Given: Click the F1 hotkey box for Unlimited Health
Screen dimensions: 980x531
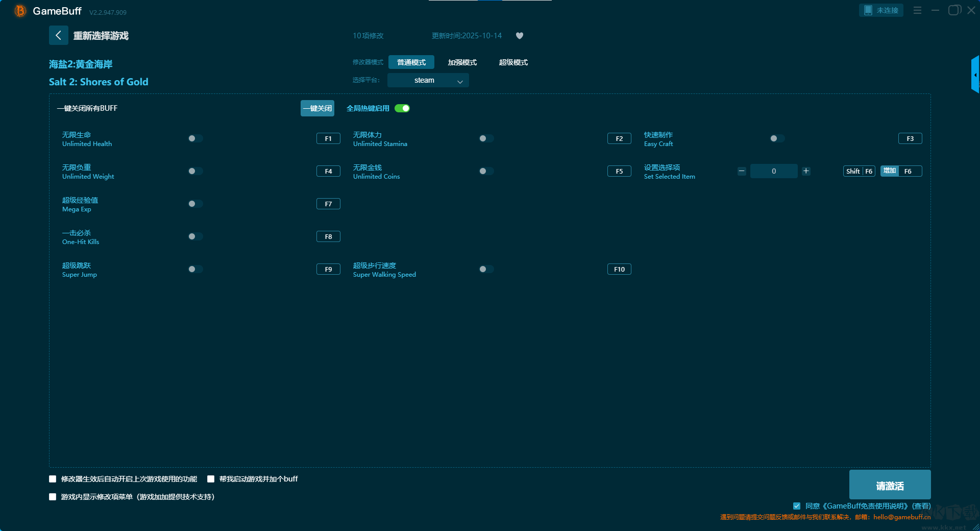Looking at the screenshot, I should 328,138.
